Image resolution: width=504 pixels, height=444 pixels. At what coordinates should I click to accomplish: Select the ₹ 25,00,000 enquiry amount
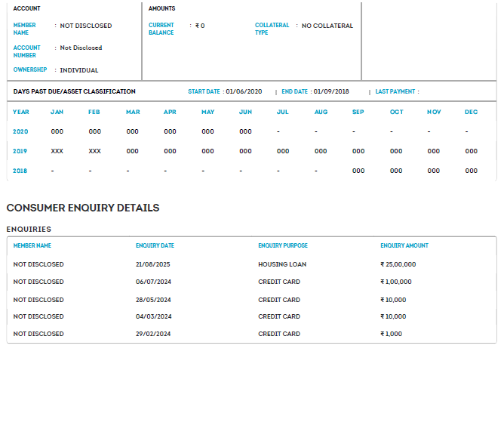(x=398, y=264)
